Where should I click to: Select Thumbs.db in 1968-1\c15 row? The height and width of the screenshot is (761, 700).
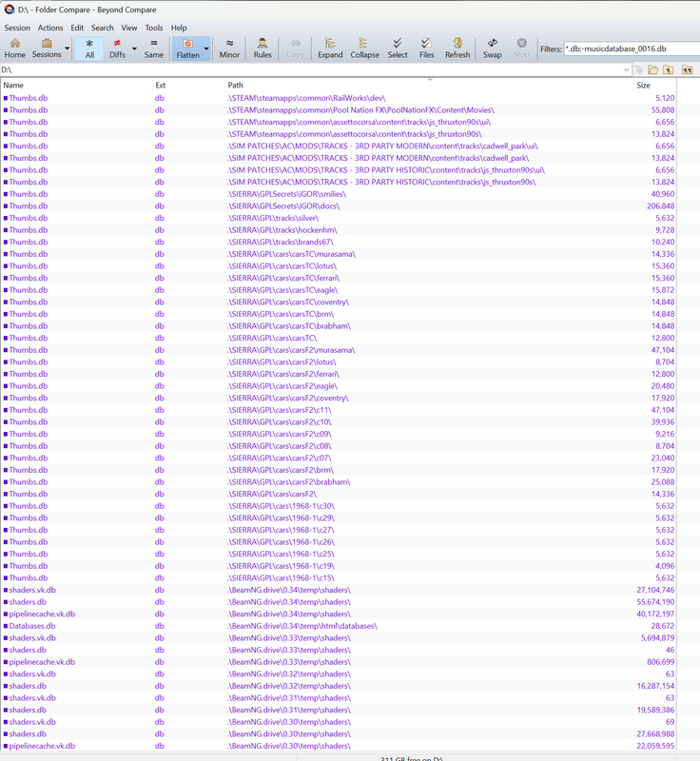29,578
